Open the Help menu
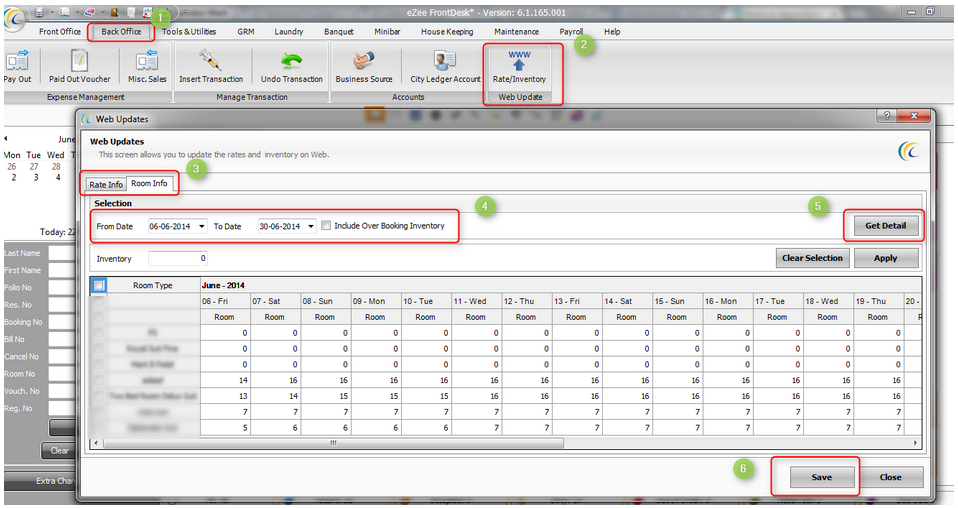The image size is (958, 508). click(x=612, y=32)
